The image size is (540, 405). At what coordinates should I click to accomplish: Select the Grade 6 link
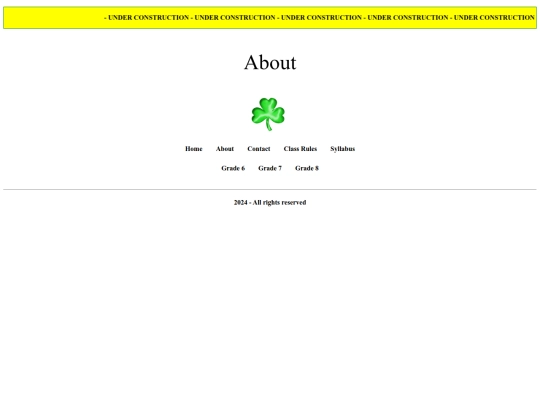pyautogui.click(x=233, y=168)
